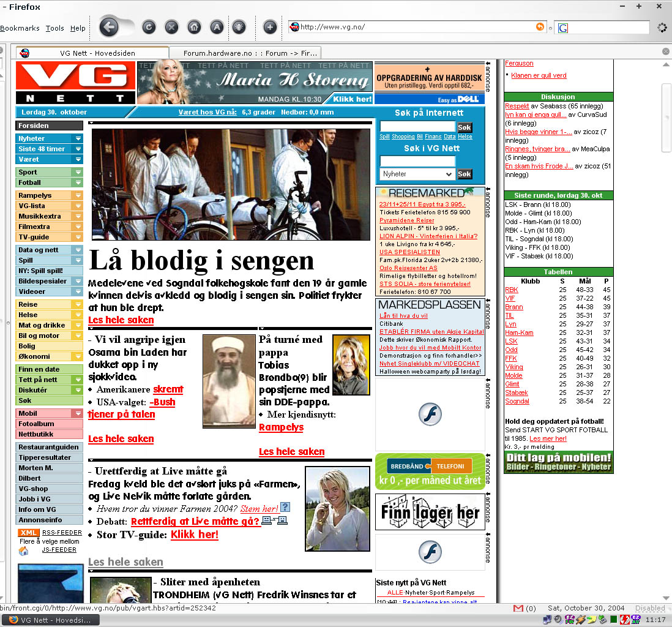Open the Nyheter dropdown in 'Søk i VG Nett'

point(417,174)
